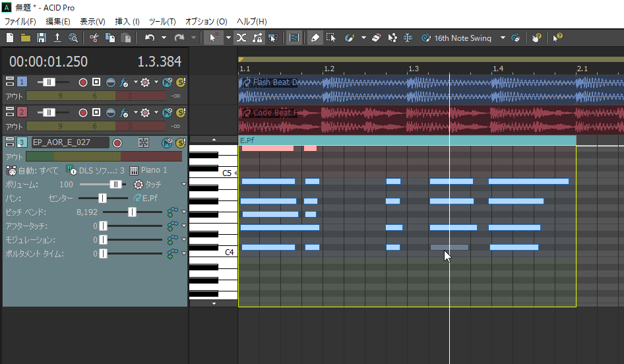
Task: Open the paint tool options dropdown arrow
Action: coord(363,38)
